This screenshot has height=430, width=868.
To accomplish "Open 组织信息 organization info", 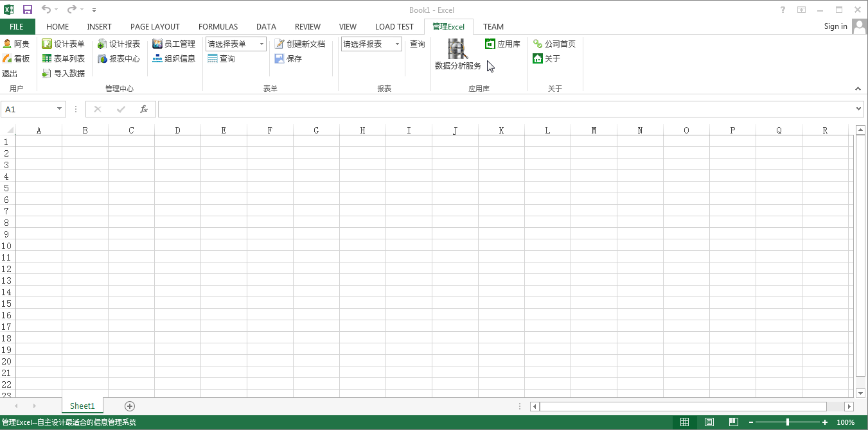I will [174, 59].
